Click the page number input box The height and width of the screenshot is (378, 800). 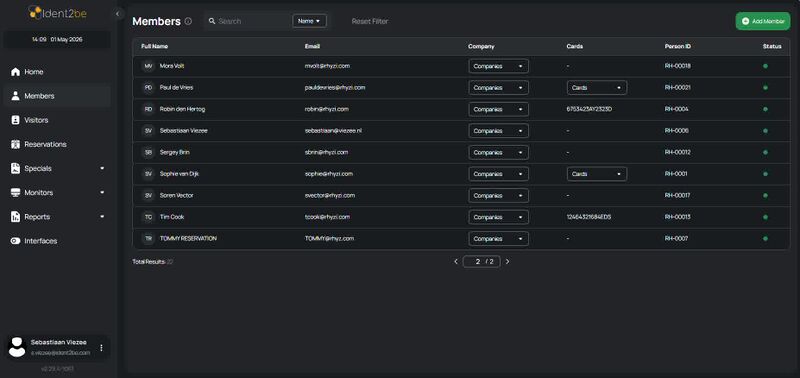(482, 262)
